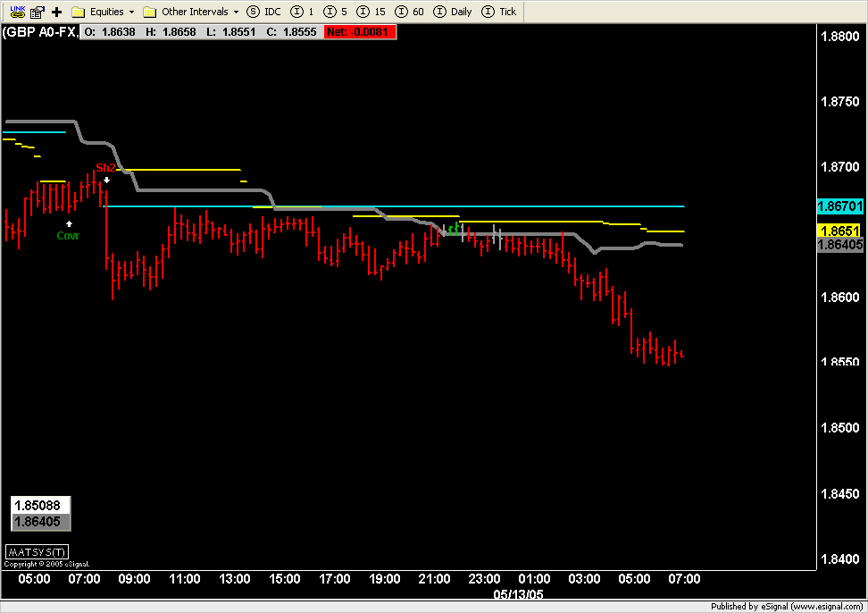Click the 11:00 time axis label
868x613 pixels.
click(184, 579)
